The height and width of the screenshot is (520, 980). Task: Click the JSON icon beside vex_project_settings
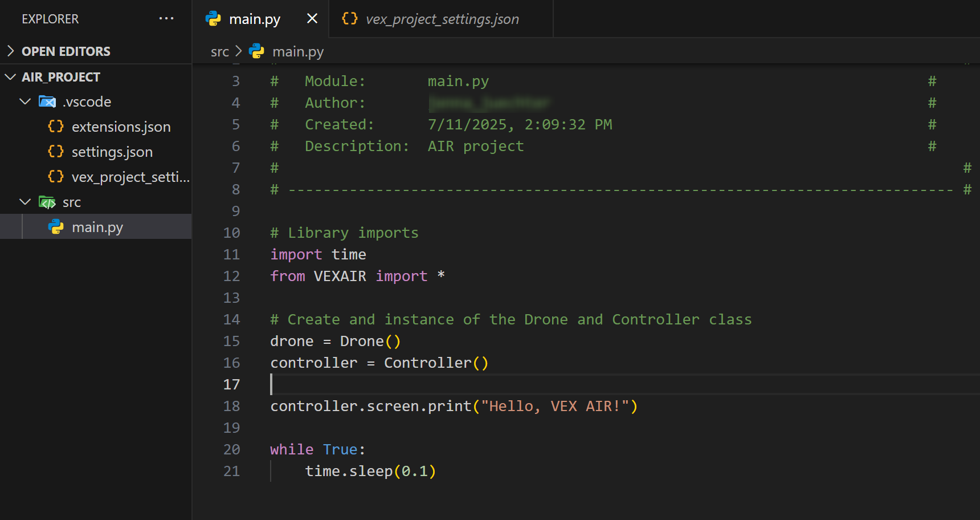click(55, 177)
